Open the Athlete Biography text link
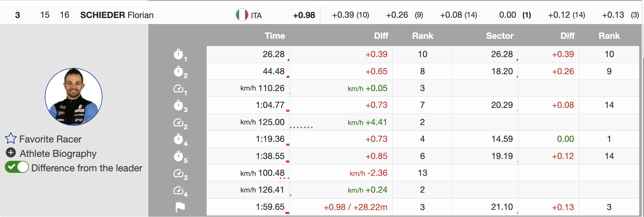Viewport: 644px width, 217px height. [58, 154]
